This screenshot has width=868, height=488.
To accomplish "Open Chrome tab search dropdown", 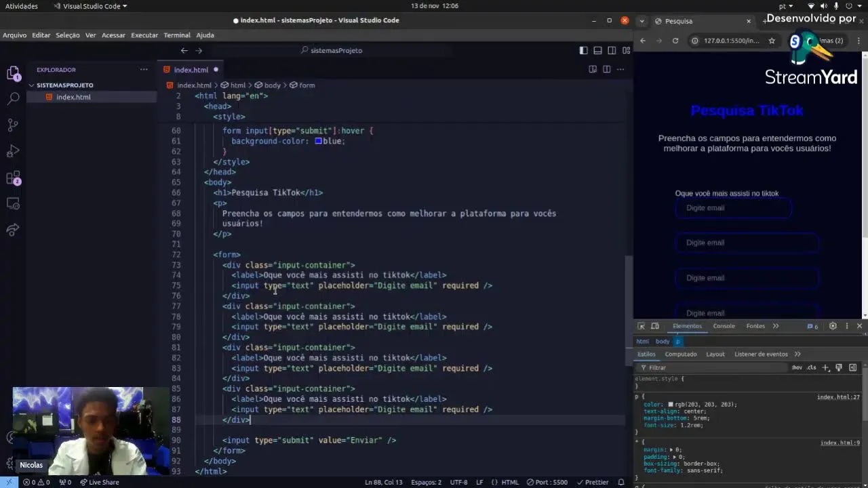I will pos(642,21).
